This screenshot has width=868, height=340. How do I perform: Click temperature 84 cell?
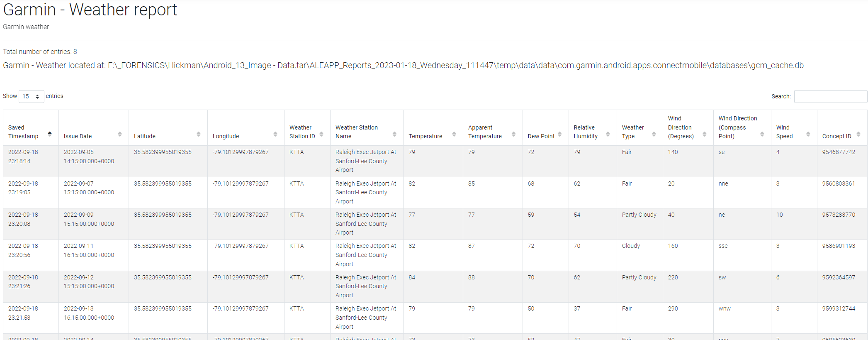(x=433, y=286)
